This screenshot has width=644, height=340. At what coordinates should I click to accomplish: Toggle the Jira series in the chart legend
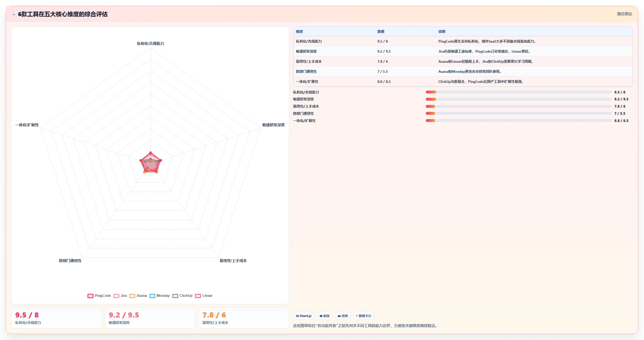120,296
